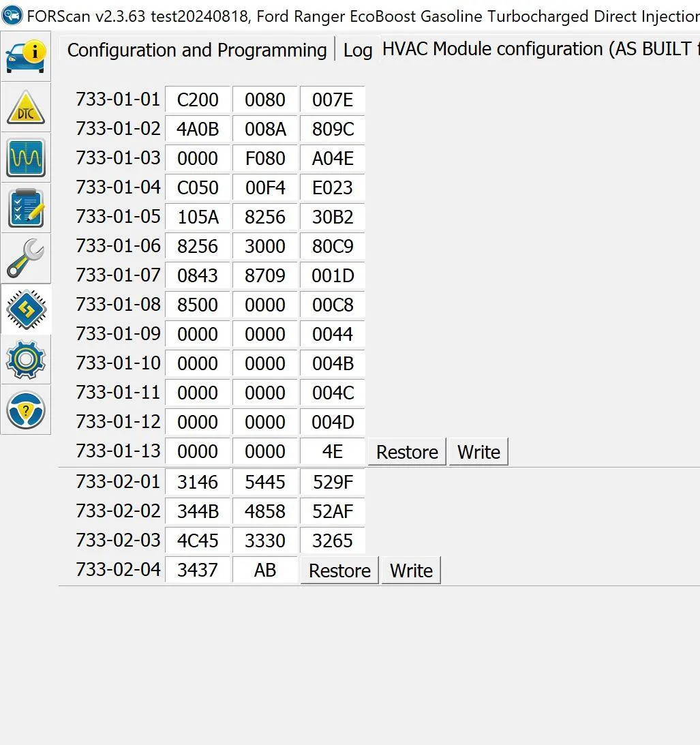Click Write button next to row 733-02-04
Viewport: 700px width, 745px height.
(411, 571)
